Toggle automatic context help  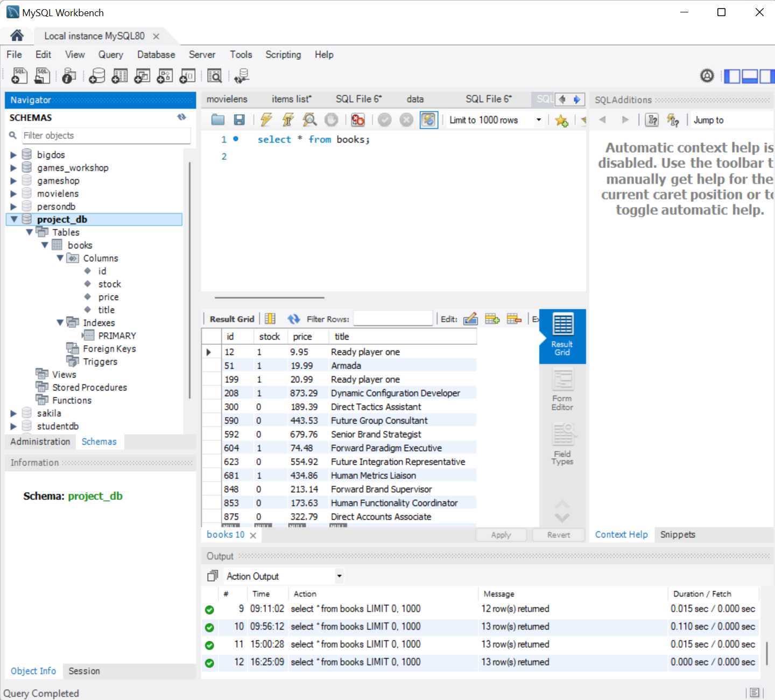(x=673, y=120)
